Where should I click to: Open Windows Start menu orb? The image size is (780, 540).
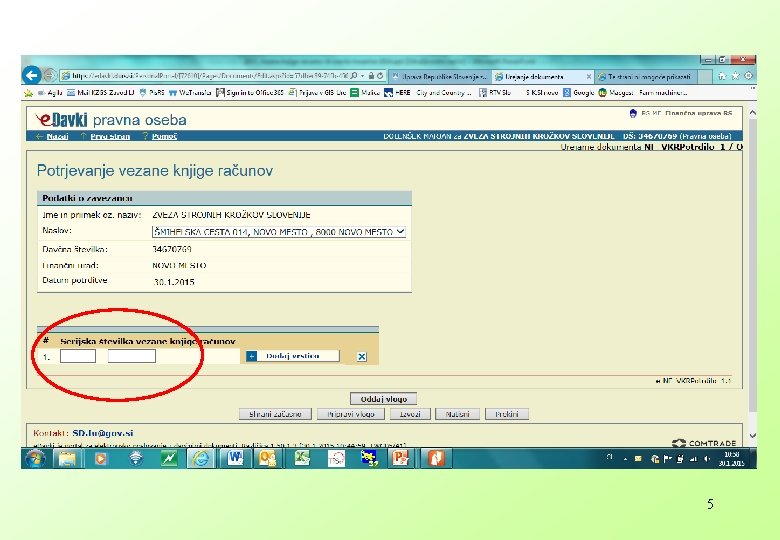[35, 458]
